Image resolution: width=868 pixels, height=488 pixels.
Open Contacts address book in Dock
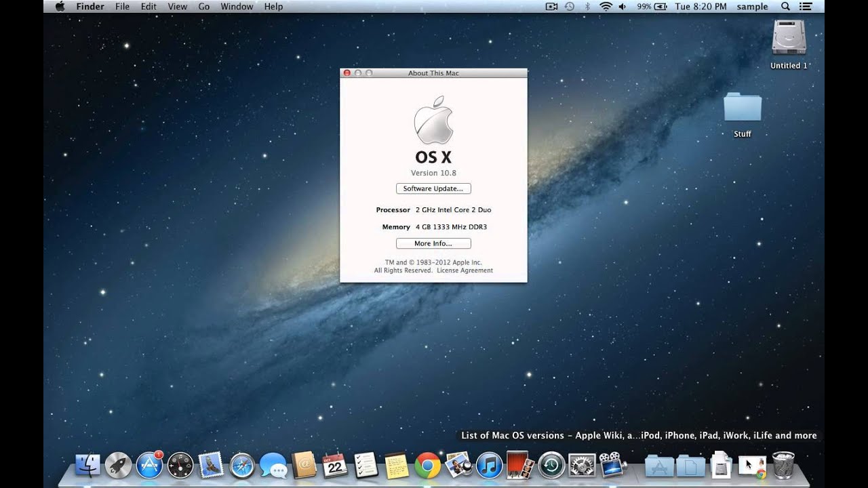coord(304,465)
